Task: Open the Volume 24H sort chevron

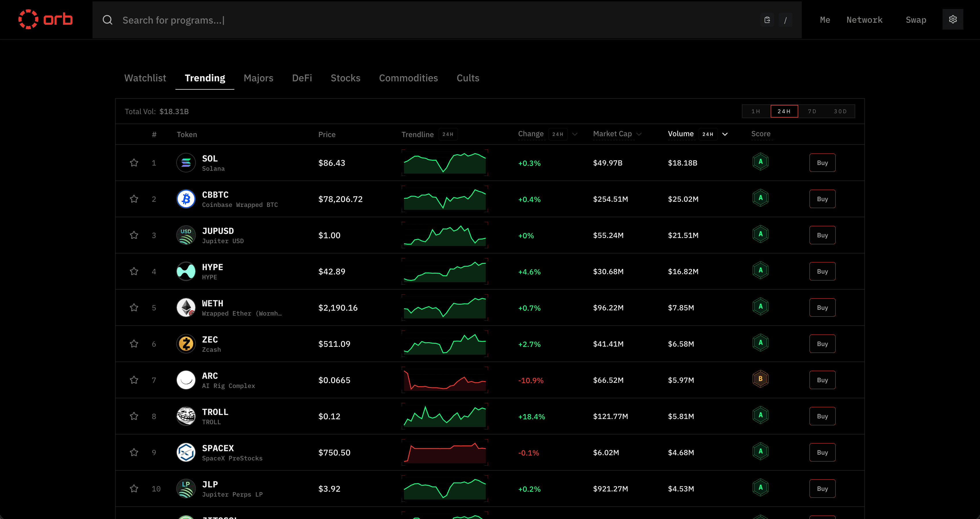Action: coord(725,134)
